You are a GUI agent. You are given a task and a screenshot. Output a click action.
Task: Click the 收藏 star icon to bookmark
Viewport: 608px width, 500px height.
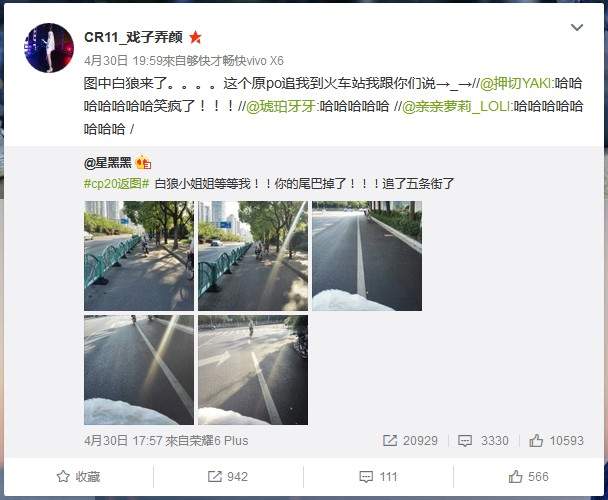[63, 476]
